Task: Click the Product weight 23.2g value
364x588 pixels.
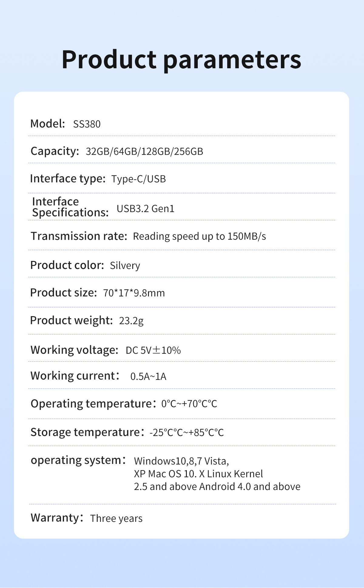Action: click(x=131, y=321)
